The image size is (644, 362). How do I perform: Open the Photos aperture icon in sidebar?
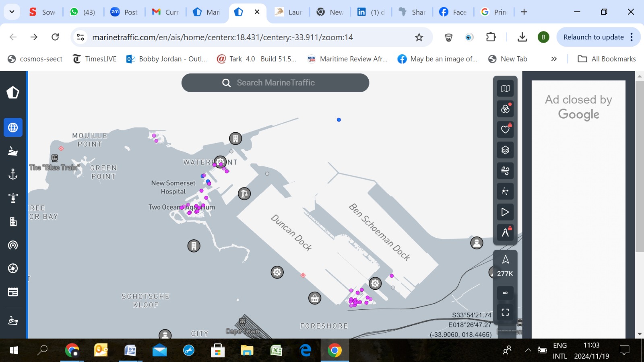13,268
